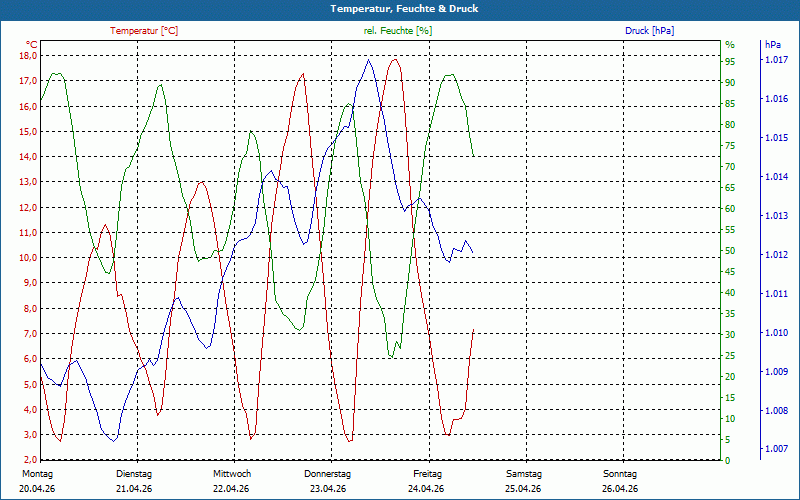Click the 1.007 pressure axis value
The width and height of the screenshot is (800, 500).
coord(776,449)
